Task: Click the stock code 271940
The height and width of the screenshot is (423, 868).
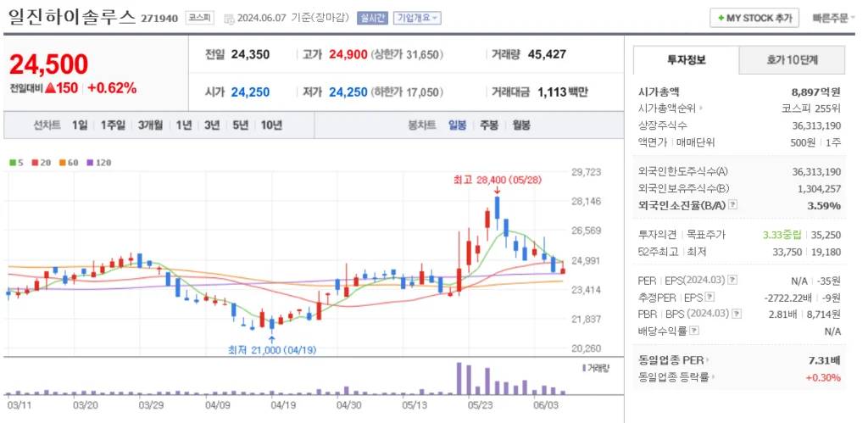Action: [159, 19]
